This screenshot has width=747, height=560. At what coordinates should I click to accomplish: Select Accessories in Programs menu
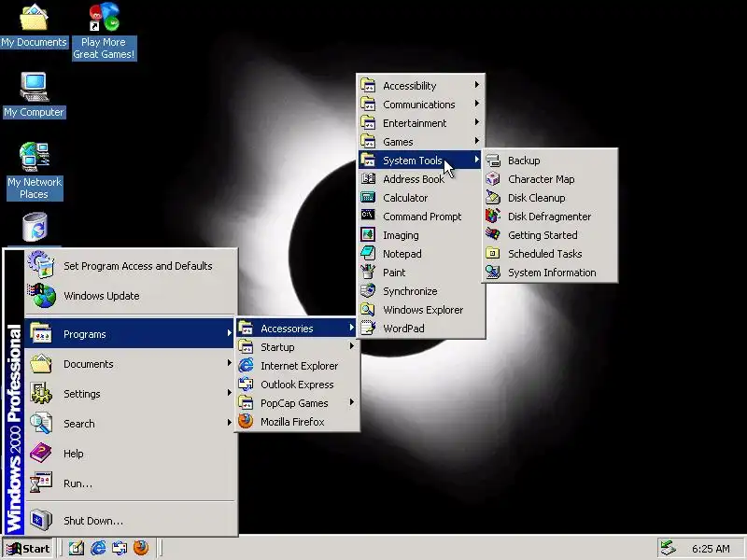point(296,329)
